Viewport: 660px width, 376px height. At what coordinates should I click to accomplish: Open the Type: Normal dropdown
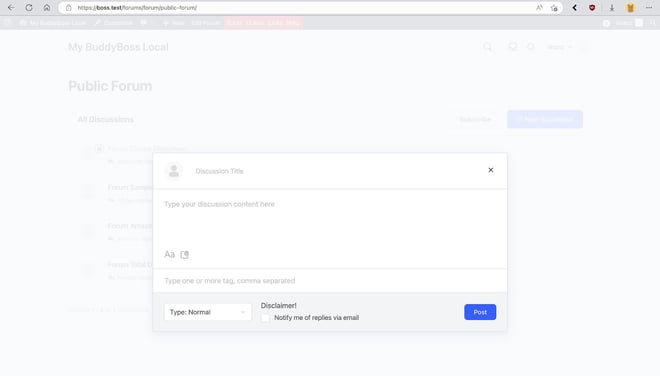coord(208,312)
